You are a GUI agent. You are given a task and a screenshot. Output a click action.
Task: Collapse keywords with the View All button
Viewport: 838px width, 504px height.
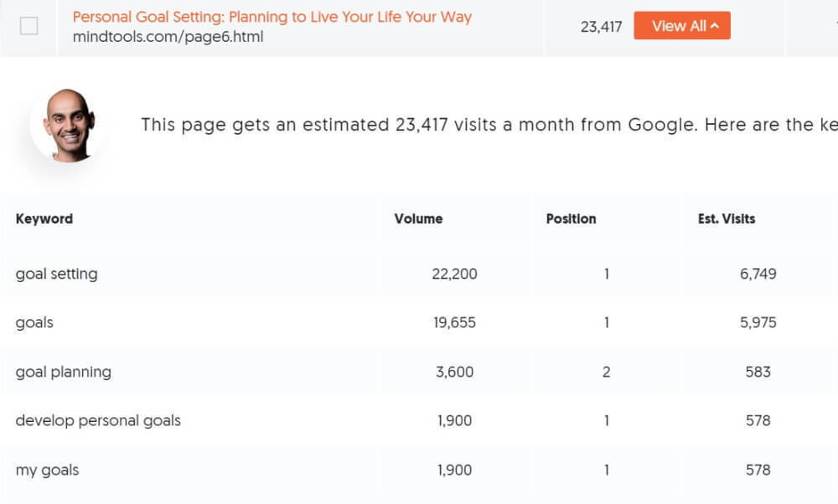(681, 26)
